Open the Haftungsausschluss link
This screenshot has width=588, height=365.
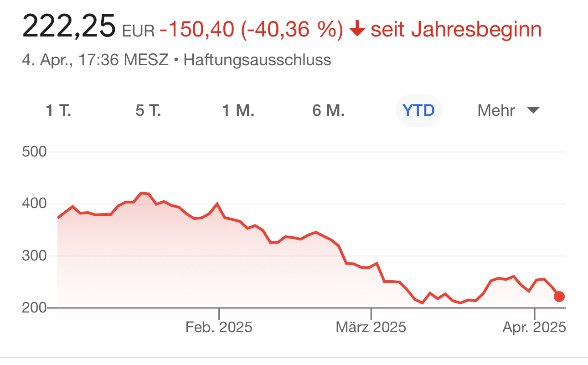pyautogui.click(x=257, y=60)
